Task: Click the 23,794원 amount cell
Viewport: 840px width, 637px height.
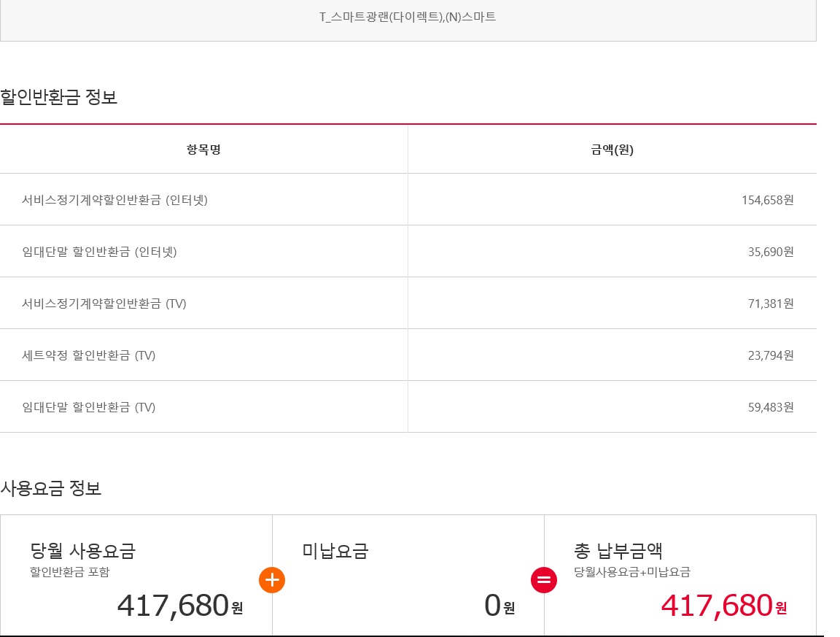Action: 771,355
